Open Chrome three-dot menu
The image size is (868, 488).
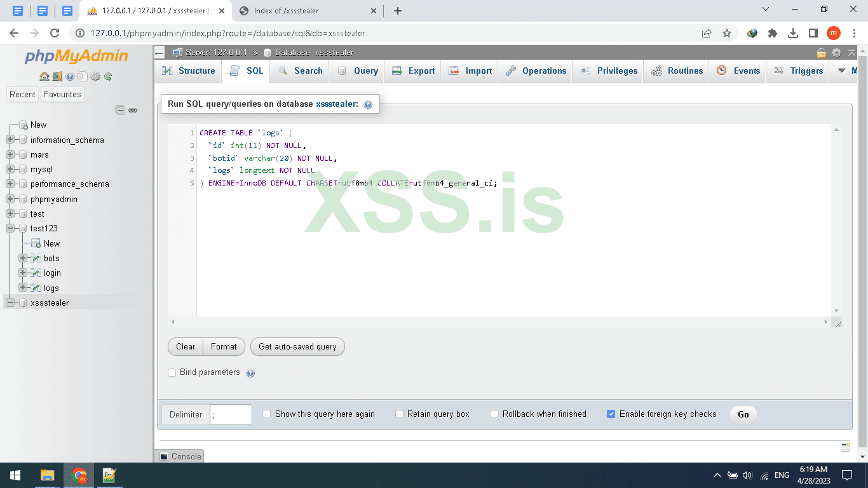point(853,33)
